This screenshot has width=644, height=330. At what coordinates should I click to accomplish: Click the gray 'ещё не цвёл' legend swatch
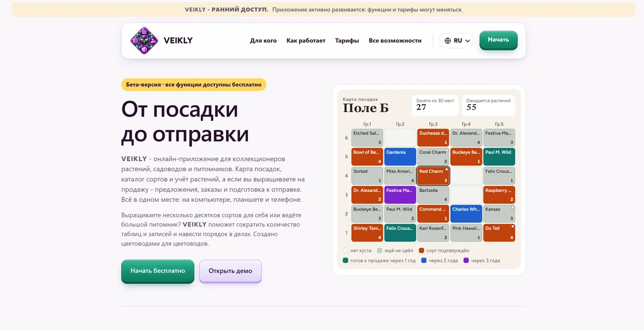tap(379, 251)
